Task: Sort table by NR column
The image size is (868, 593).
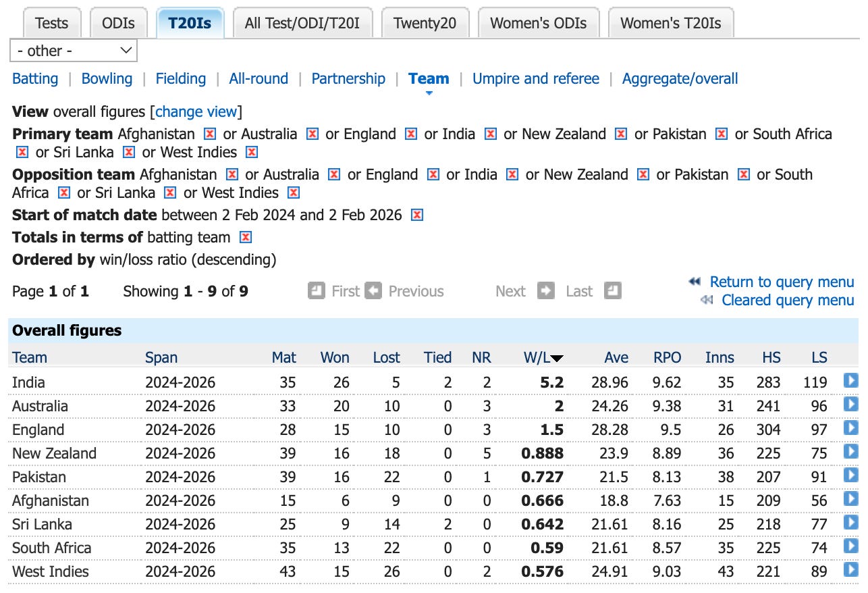Action: (481, 357)
